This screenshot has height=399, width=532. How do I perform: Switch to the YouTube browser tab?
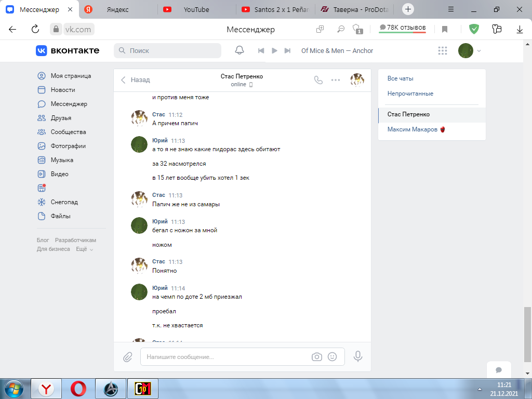pyautogui.click(x=196, y=9)
